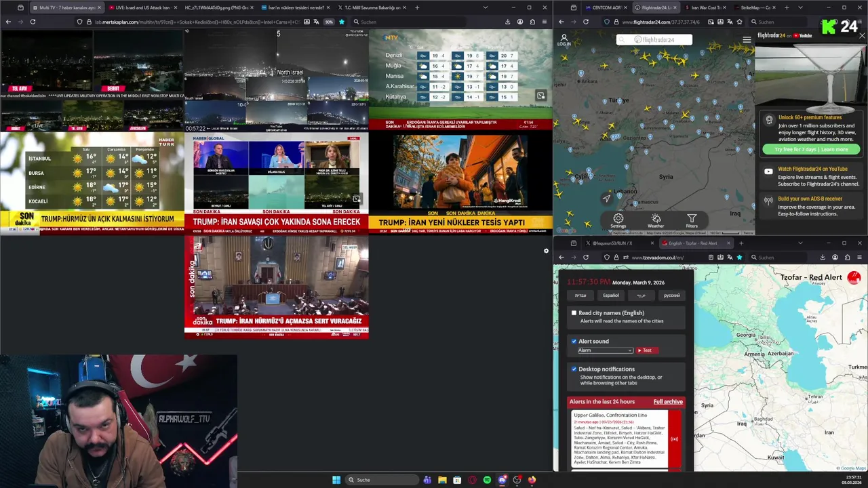The width and height of the screenshot is (868, 488).
Task: Click the Flightradar24 LOG IN icon
Action: pos(564,40)
